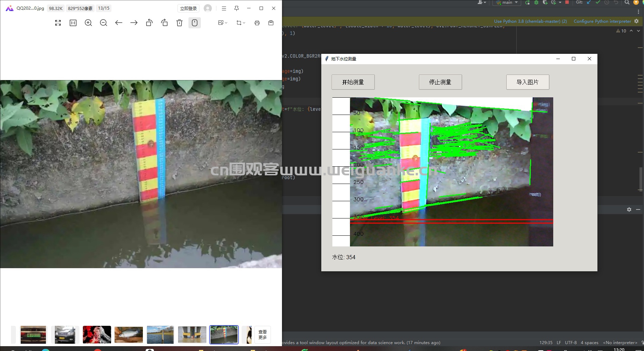This screenshot has width=644, height=351.
Task: Zoom in on the photo with magnifier plus
Action: pos(88,23)
